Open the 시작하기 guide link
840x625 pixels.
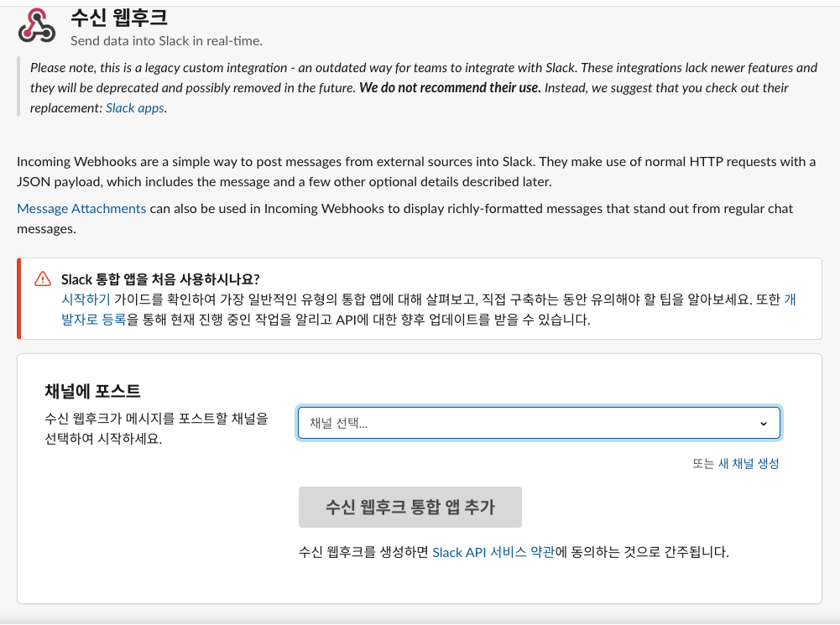click(x=86, y=299)
